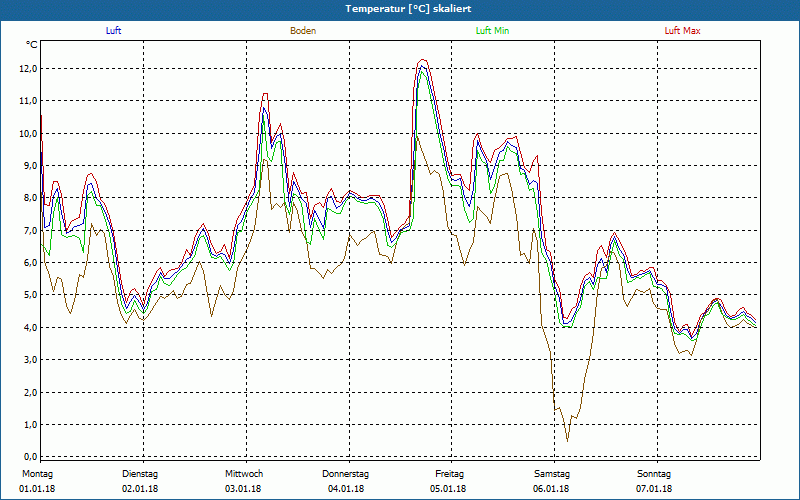This screenshot has width=800, height=500.
Task: Click the date '06.01.18'
Action: pyautogui.click(x=551, y=489)
